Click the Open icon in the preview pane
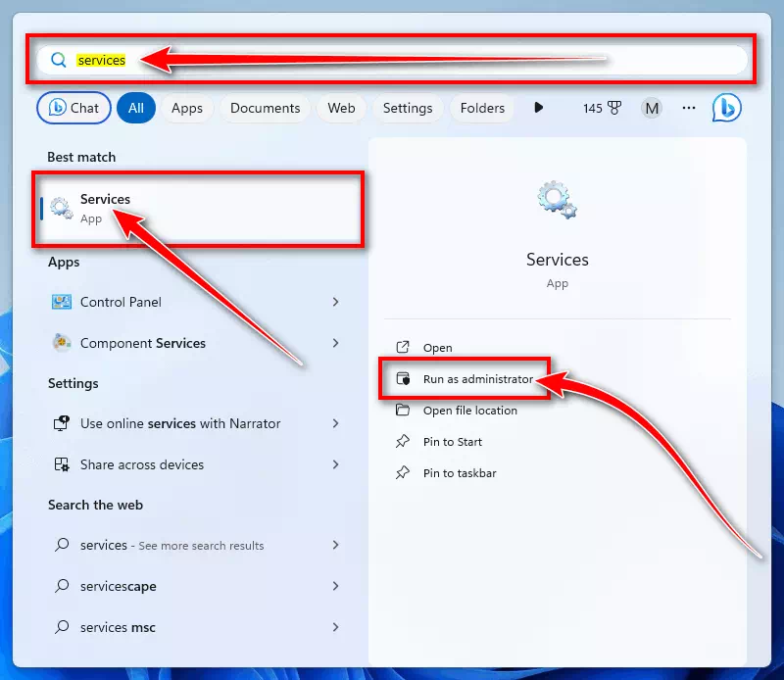This screenshot has height=680, width=784. point(403,347)
